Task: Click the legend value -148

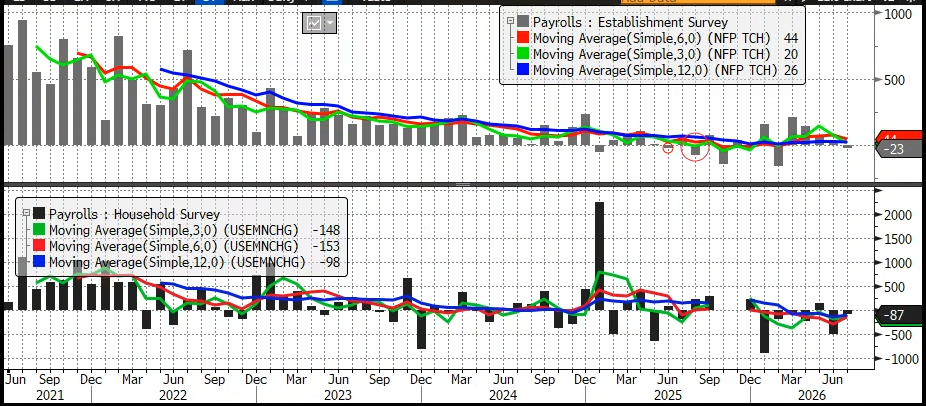Action: (x=327, y=230)
